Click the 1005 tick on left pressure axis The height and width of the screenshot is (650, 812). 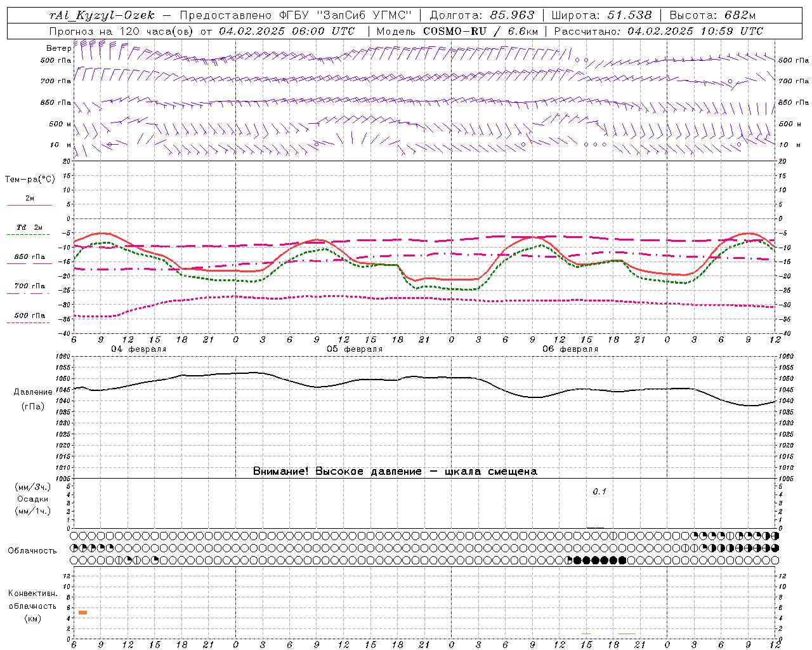(x=62, y=479)
